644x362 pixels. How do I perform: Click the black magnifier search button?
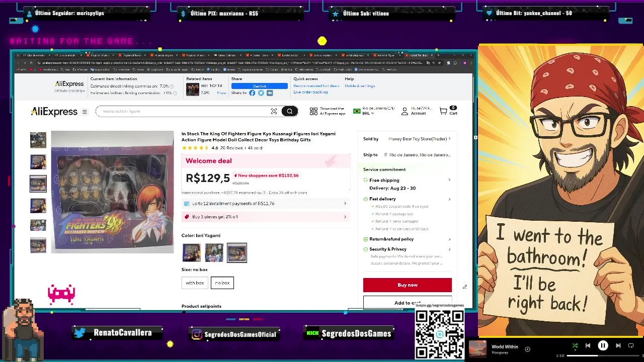click(x=289, y=111)
